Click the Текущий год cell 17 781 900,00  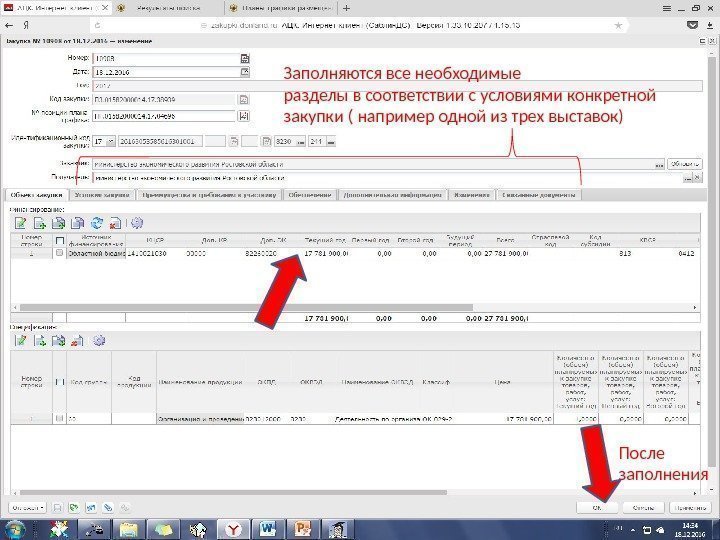click(x=326, y=253)
